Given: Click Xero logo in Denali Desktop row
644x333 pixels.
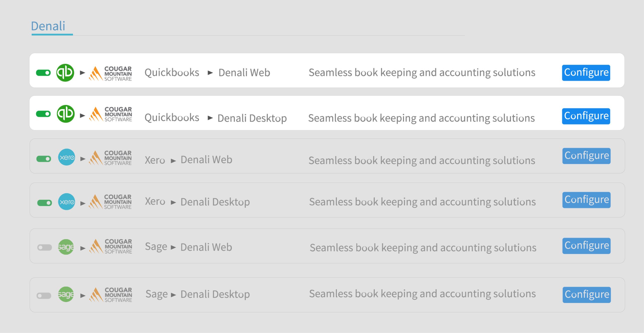Looking at the screenshot, I should click(66, 202).
